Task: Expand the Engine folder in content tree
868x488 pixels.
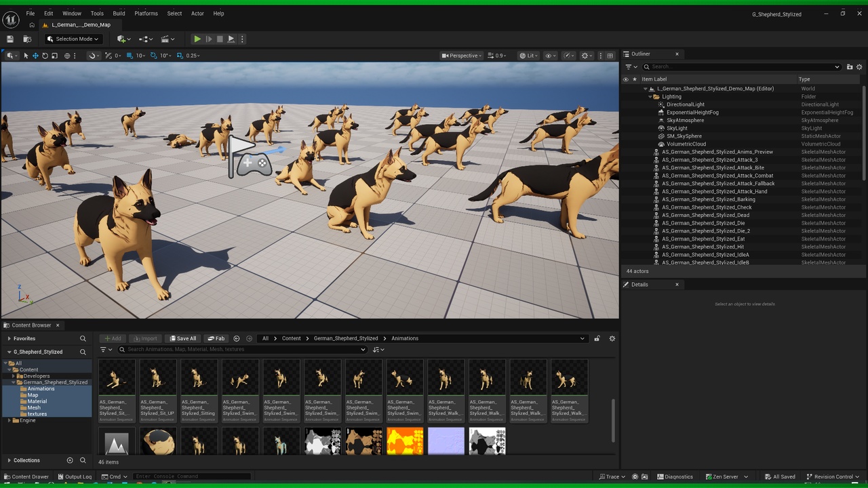Action: pyautogui.click(x=9, y=420)
